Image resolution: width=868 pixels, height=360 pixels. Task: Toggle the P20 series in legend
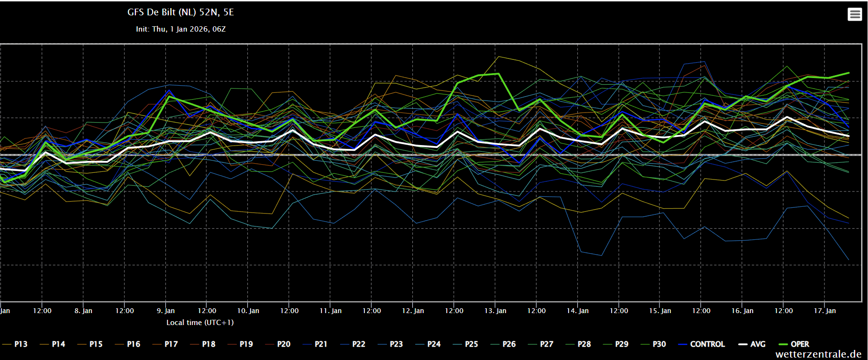(278, 344)
